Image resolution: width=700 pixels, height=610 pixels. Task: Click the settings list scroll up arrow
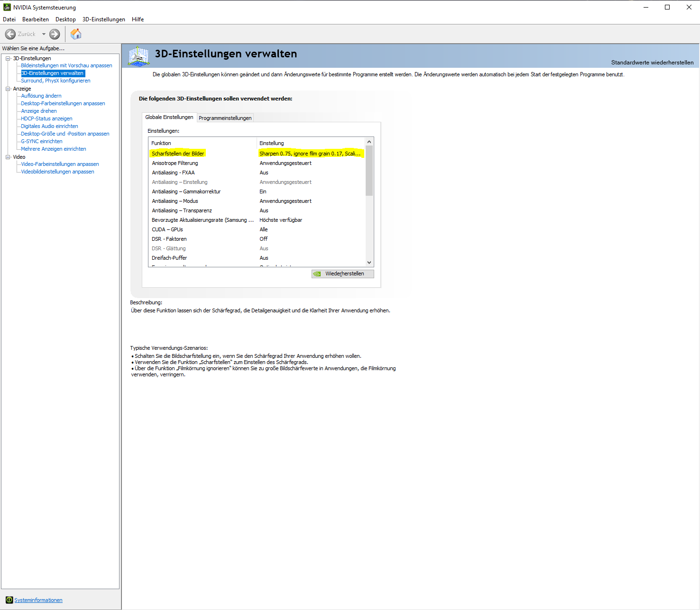pyautogui.click(x=369, y=142)
